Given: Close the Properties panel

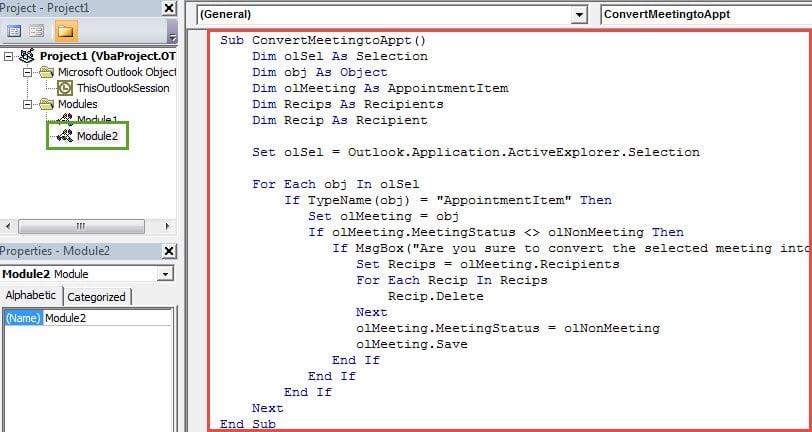Looking at the screenshot, I should coord(169,250).
